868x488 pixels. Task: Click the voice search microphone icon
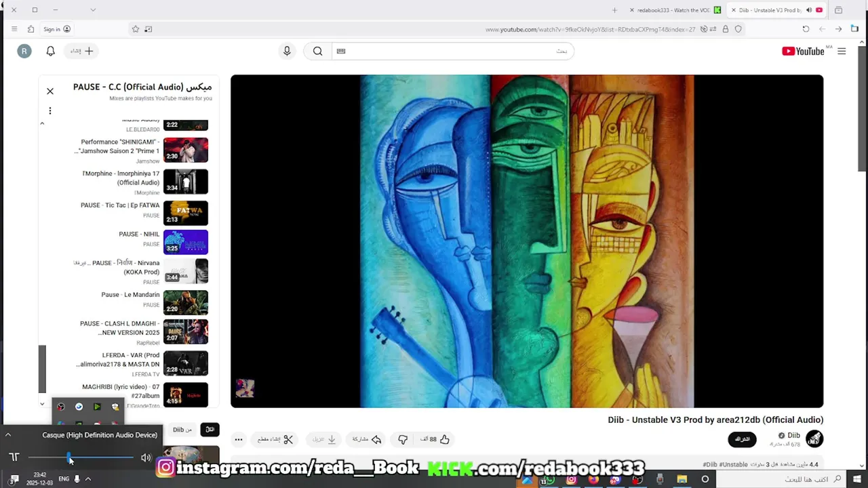pyautogui.click(x=287, y=51)
